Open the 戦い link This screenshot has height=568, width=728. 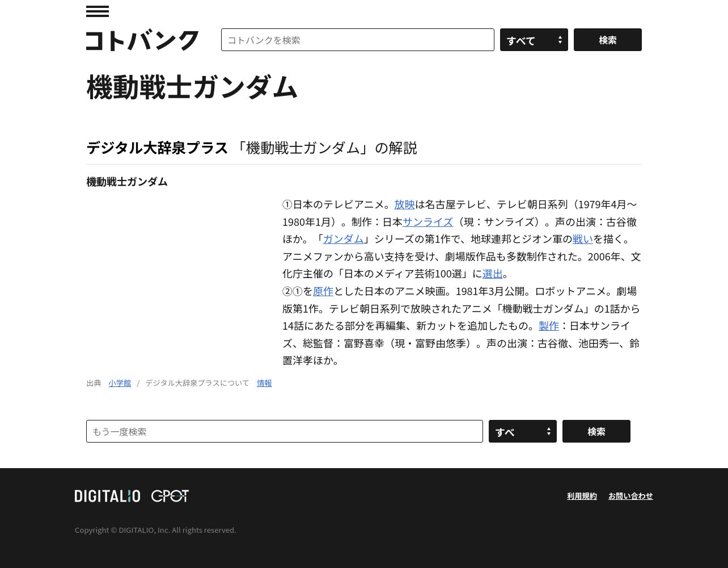[x=583, y=239]
